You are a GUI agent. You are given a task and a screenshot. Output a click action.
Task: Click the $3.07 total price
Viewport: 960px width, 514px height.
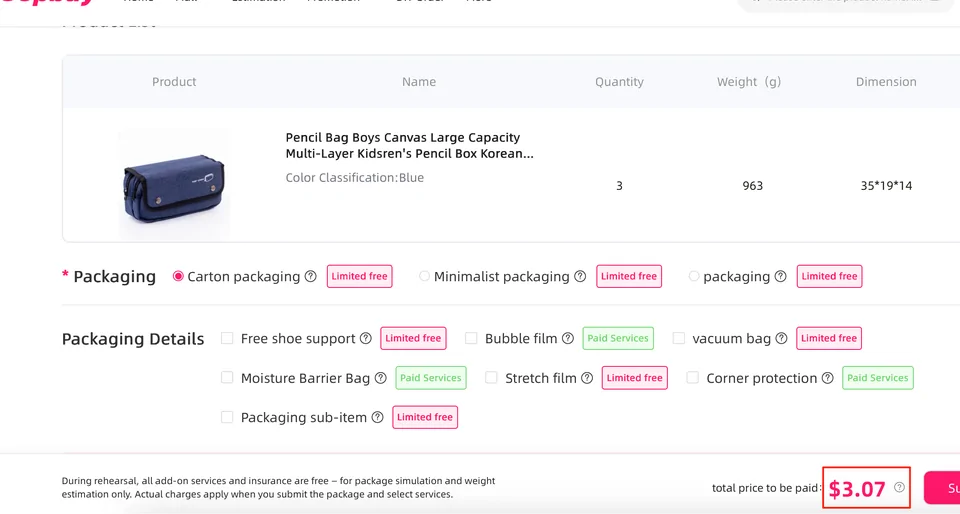857,489
